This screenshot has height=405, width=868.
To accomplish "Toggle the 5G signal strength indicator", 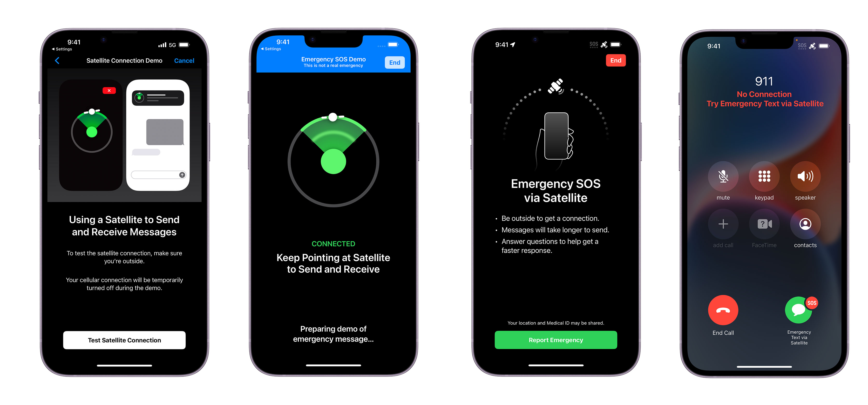I will tap(163, 42).
